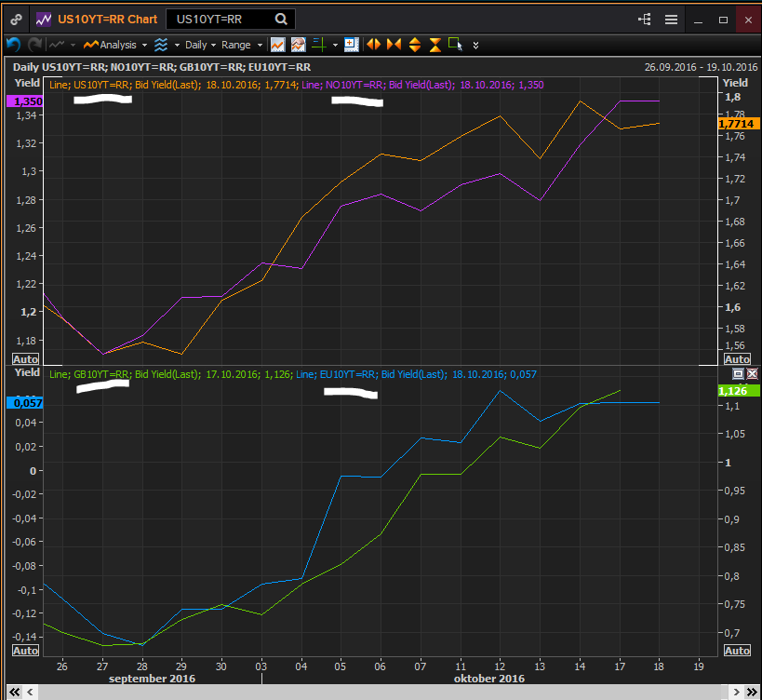Jump to chart end with double-right arrows
Viewport: 762px width, 700px height.
point(752,692)
